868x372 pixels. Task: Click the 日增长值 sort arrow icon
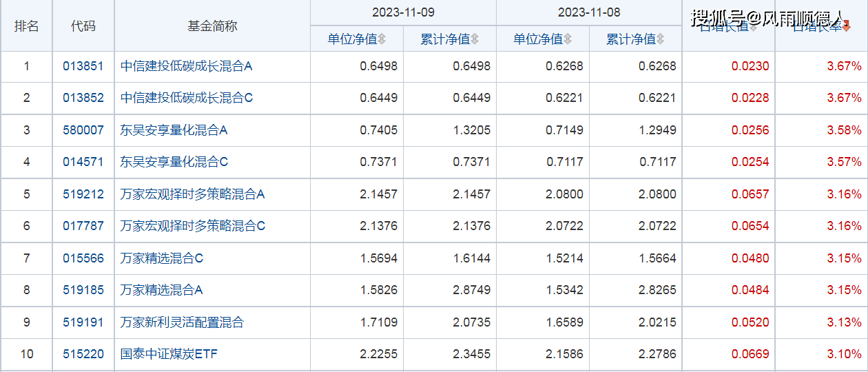click(x=753, y=28)
